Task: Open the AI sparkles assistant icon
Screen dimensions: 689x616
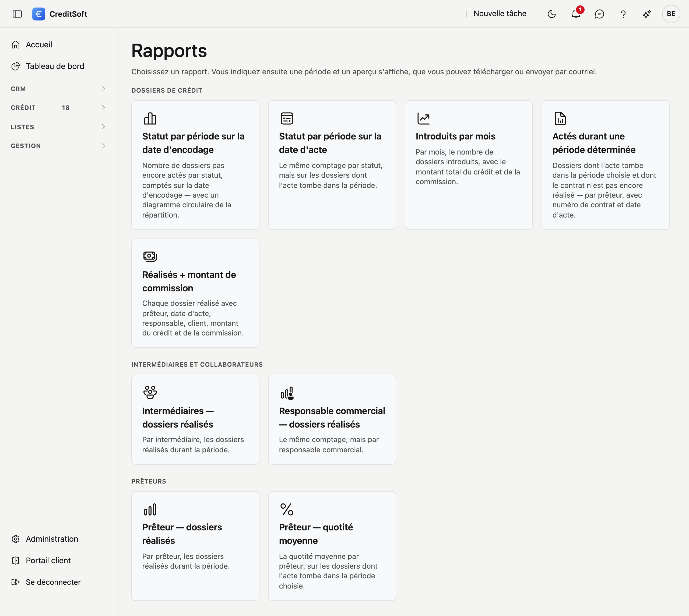Action: (x=647, y=14)
